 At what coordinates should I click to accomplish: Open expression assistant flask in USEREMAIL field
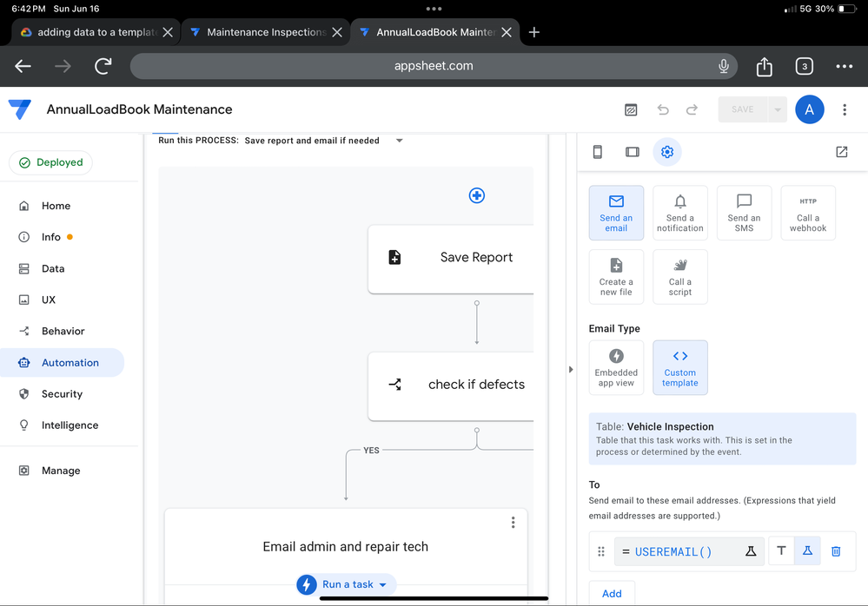coord(751,551)
